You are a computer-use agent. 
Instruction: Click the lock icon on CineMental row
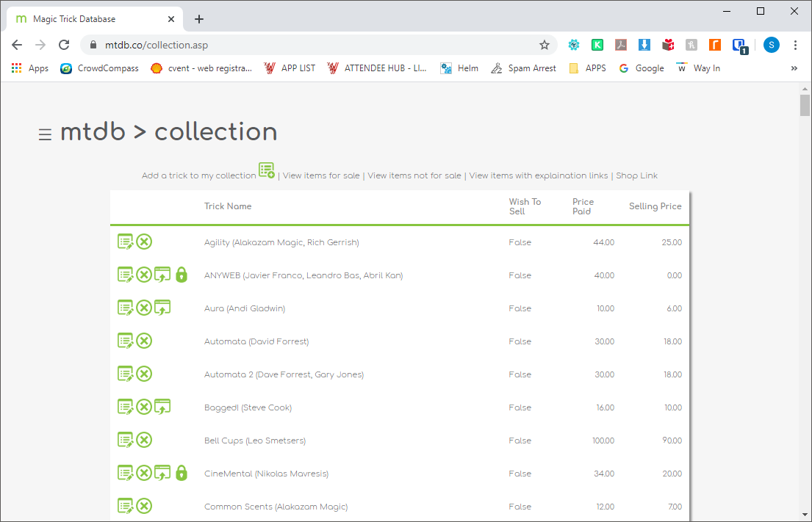coord(182,473)
